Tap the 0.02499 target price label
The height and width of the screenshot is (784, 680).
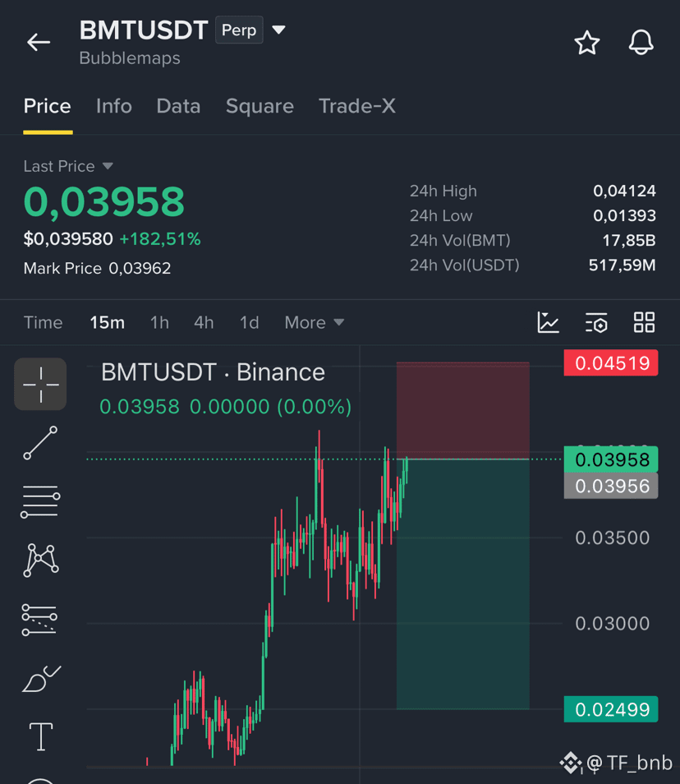point(611,709)
